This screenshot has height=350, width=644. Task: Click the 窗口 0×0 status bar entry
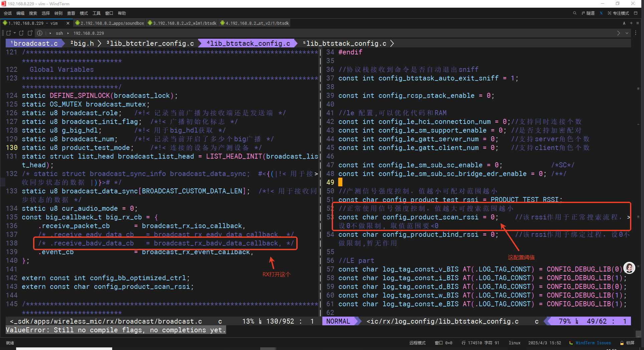(x=444, y=343)
